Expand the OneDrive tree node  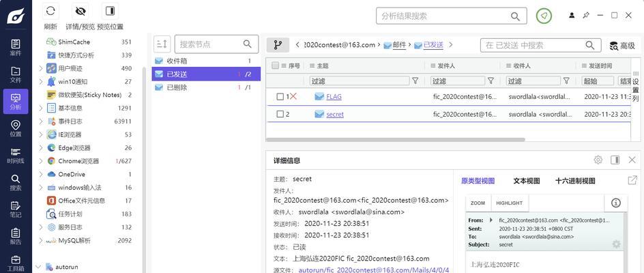40,174
